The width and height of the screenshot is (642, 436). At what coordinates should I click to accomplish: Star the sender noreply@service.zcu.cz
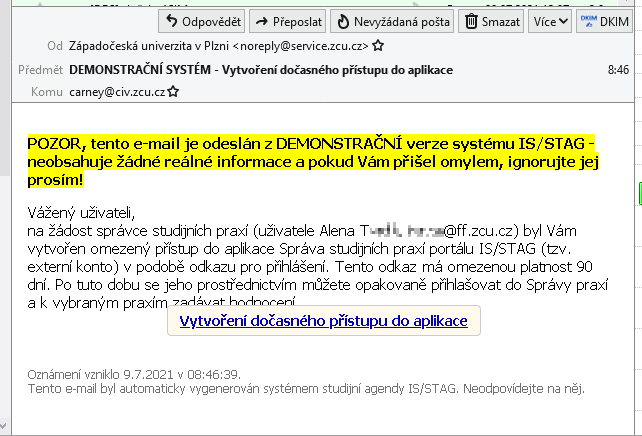378,45
